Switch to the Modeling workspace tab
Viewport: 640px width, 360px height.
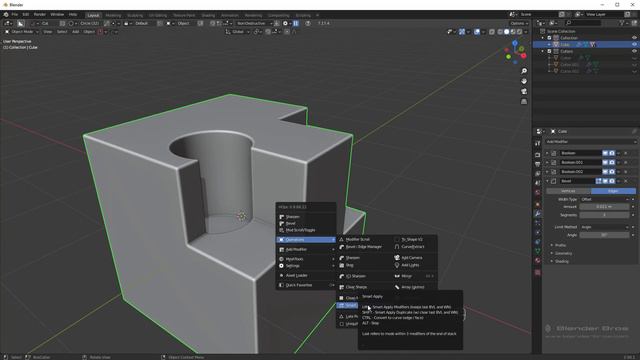pyautogui.click(x=113, y=15)
